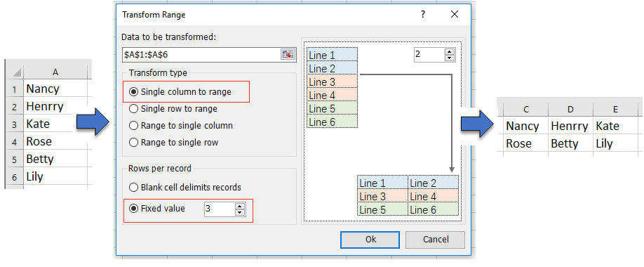The image size is (644, 267).
Task: Select the column E header
Action: 615,110
